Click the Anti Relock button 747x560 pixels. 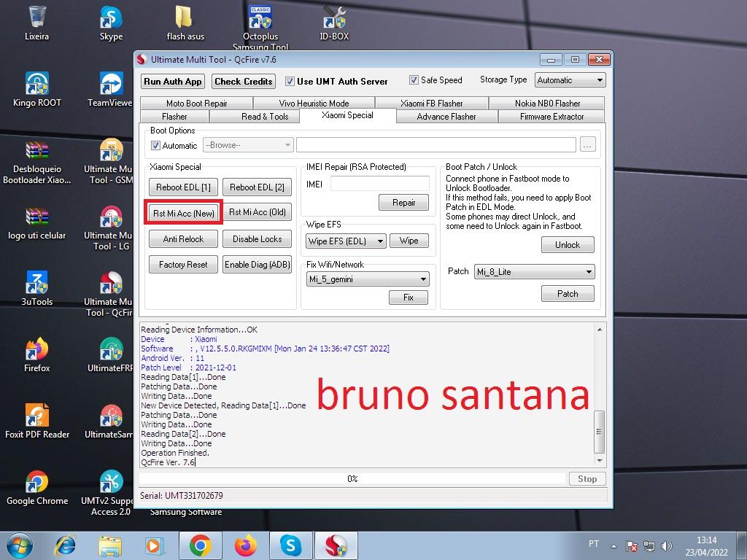[x=183, y=239]
